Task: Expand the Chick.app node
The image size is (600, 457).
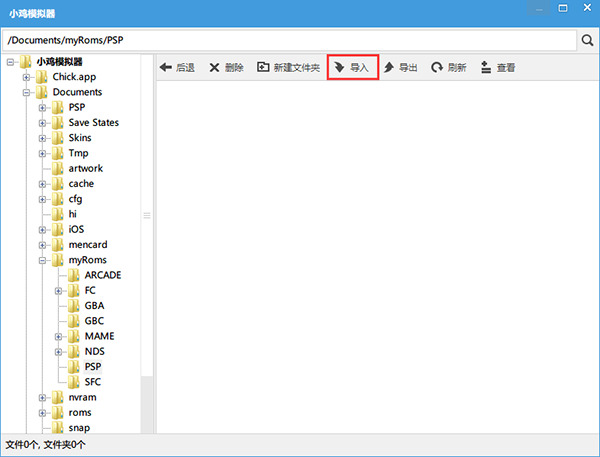Action: [x=27, y=77]
